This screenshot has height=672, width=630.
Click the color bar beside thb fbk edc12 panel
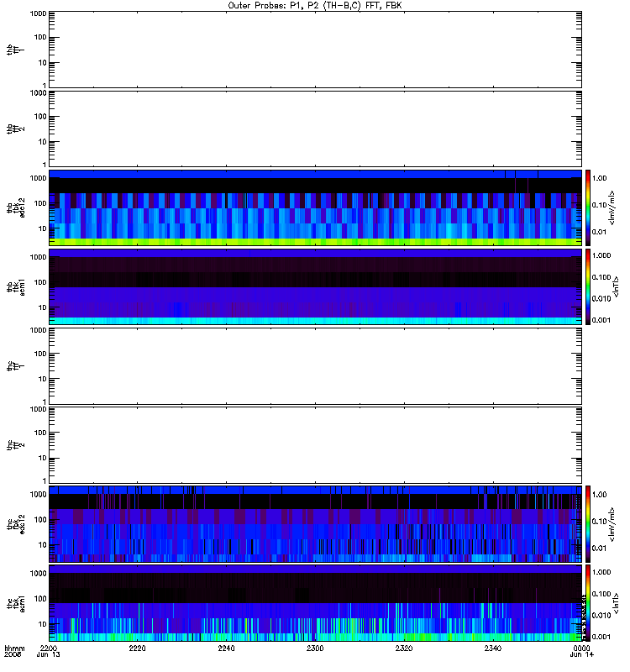click(588, 207)
